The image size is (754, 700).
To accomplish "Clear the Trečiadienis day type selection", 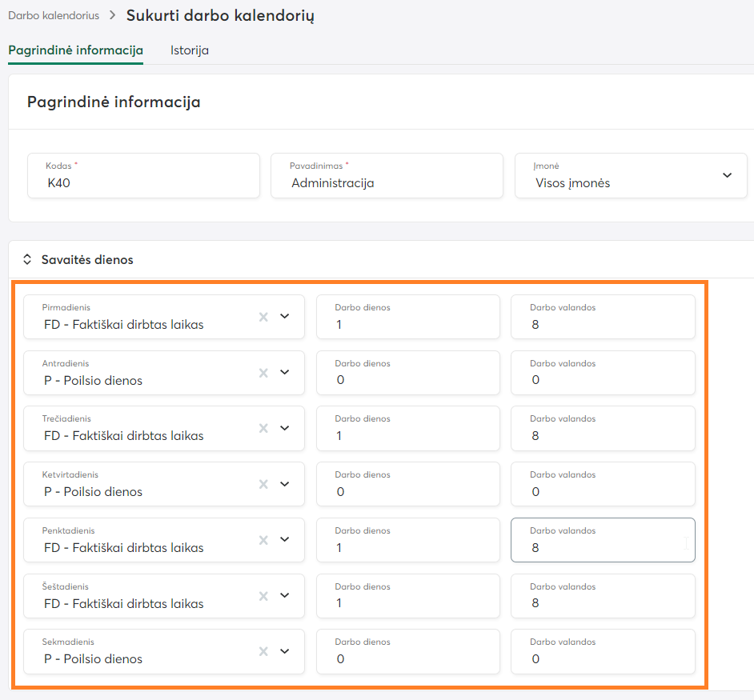I will point(263,428).
